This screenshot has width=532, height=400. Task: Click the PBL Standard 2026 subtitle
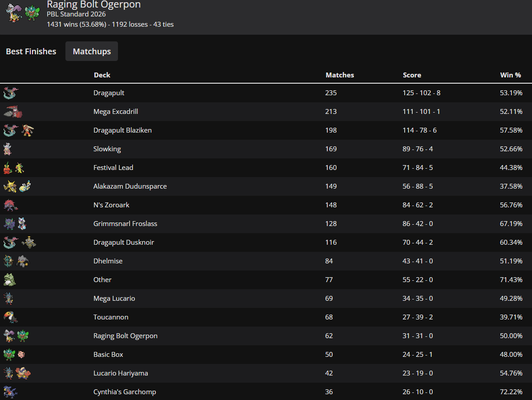[76, 14]
